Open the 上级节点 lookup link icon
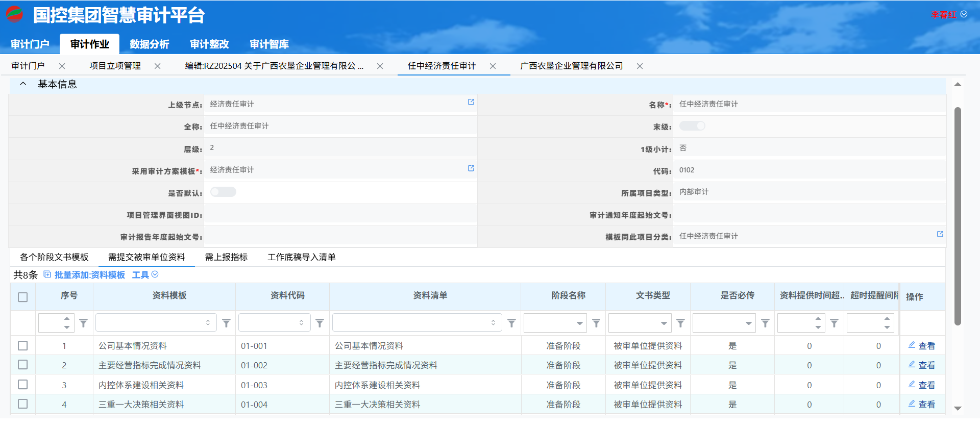 471,102
